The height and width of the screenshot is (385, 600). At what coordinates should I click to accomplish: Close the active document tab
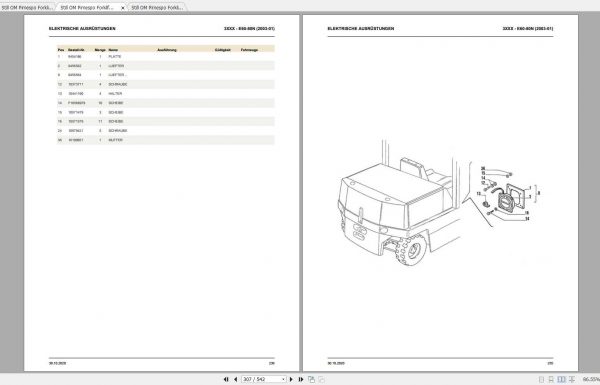point(123,8)
